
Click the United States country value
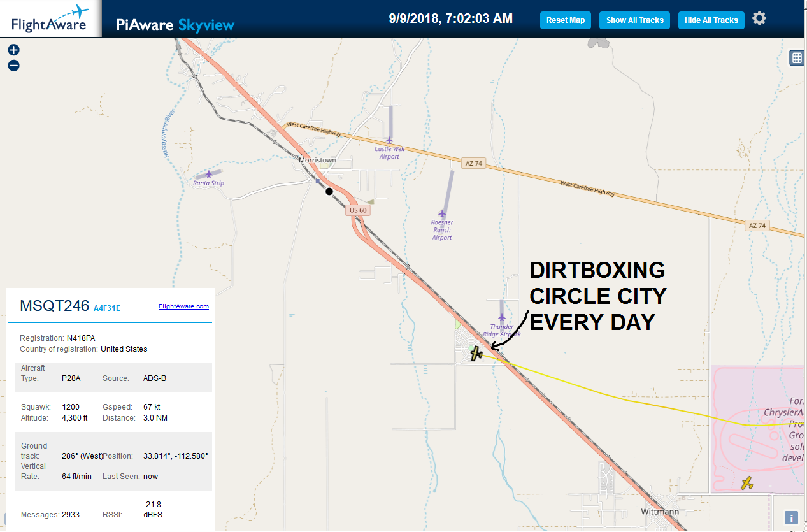124,349
